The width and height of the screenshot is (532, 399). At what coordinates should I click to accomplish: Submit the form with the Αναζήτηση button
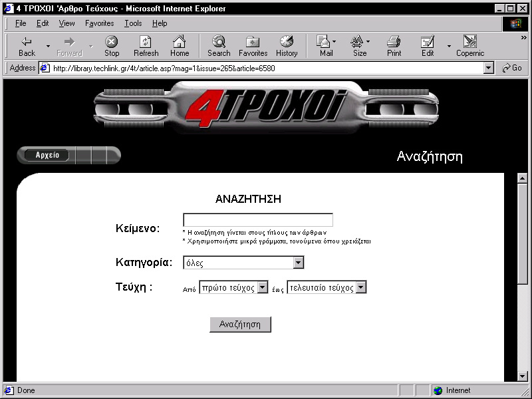coord(240,325)
